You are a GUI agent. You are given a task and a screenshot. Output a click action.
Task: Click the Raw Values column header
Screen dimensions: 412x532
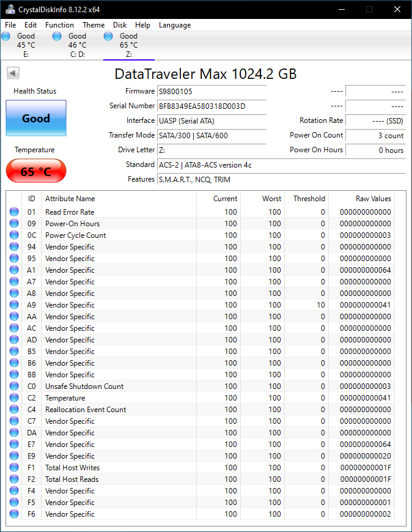coord(361,199)
